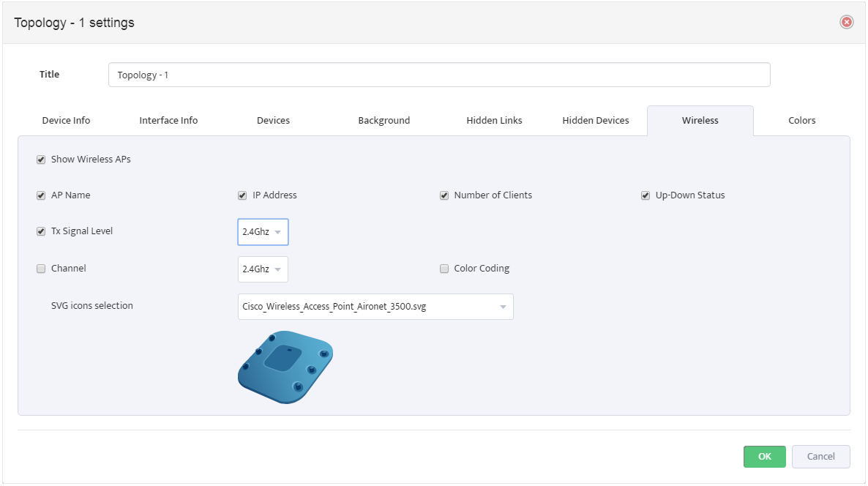Confirm settings with the OK button
This screenshot has height=486, width=868.
[x=765, y=457]
